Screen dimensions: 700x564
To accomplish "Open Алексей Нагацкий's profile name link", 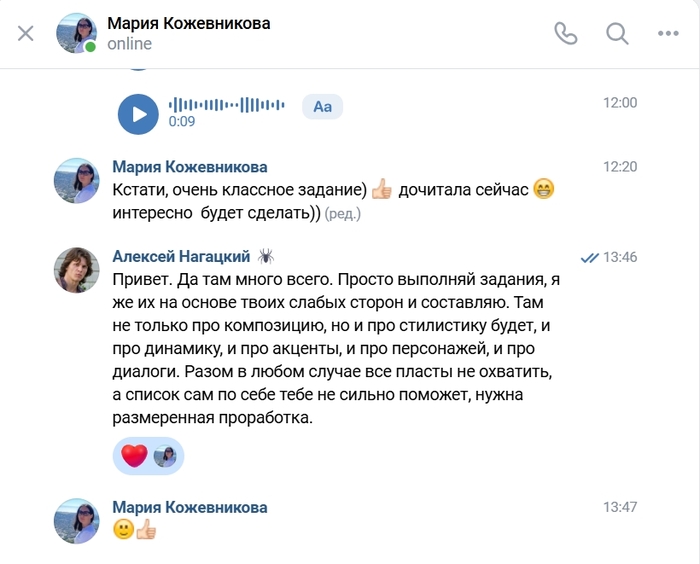I will 181,257.
